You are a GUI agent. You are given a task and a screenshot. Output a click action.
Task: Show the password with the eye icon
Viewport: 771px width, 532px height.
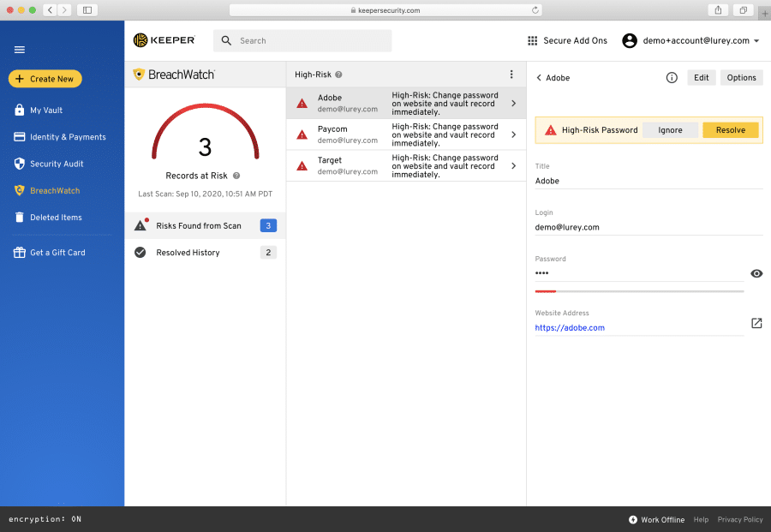[x=756, y=273]
